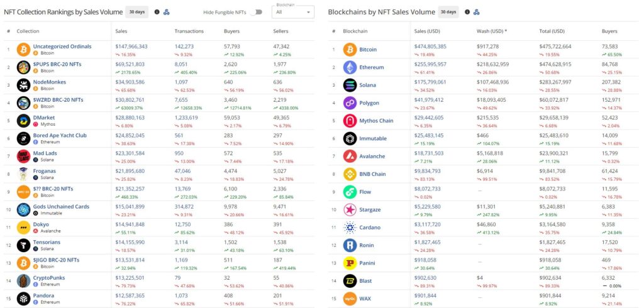Click info icon beside Blockchains by NFT Sales

(467, 12)
